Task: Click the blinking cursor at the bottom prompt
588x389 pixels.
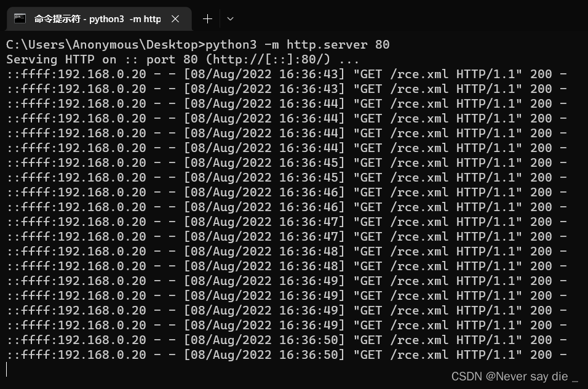Action: point(6,369)
